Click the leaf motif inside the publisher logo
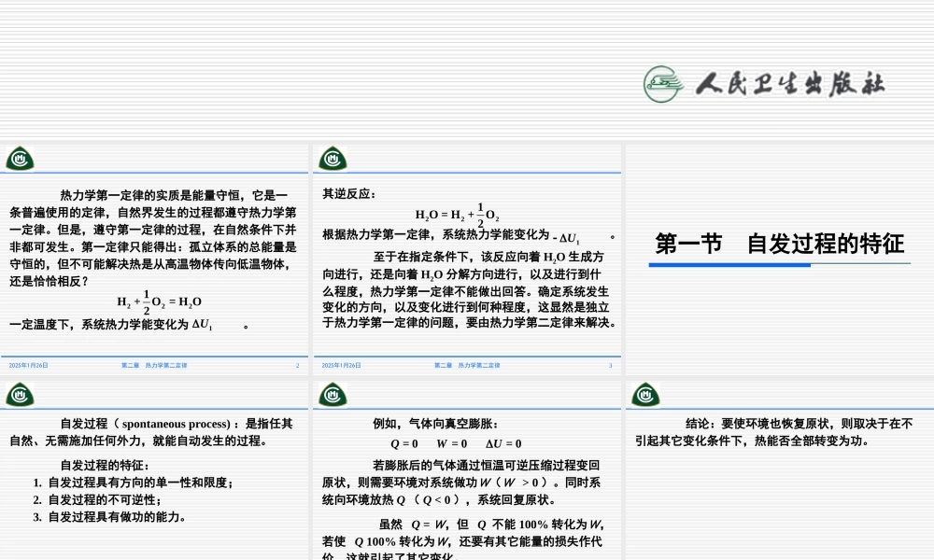Screen dimensions: 934x560 tap(662, 82)
